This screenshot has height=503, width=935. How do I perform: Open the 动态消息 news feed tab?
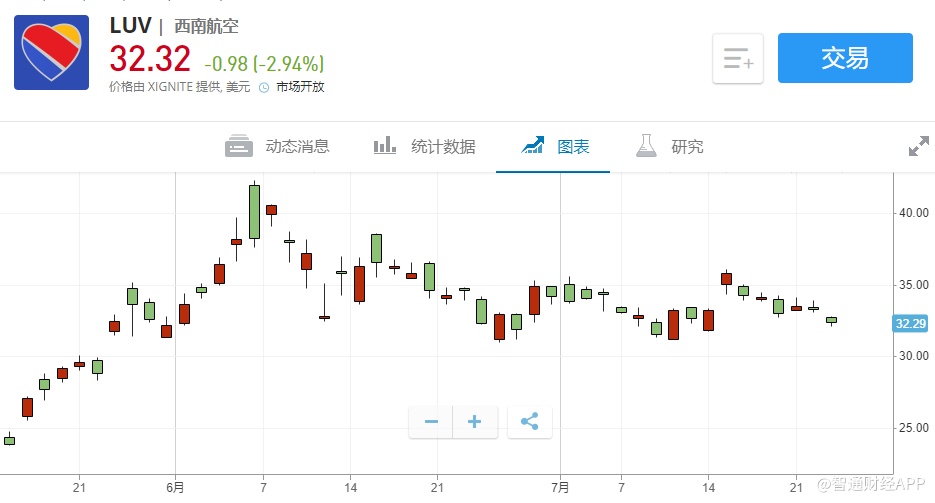point(297,147)
